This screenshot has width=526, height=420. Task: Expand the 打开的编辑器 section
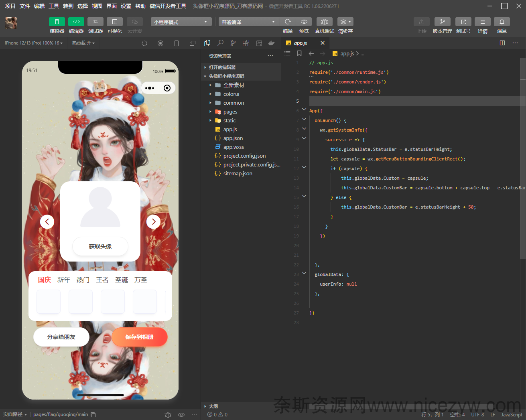click(241, 67)
